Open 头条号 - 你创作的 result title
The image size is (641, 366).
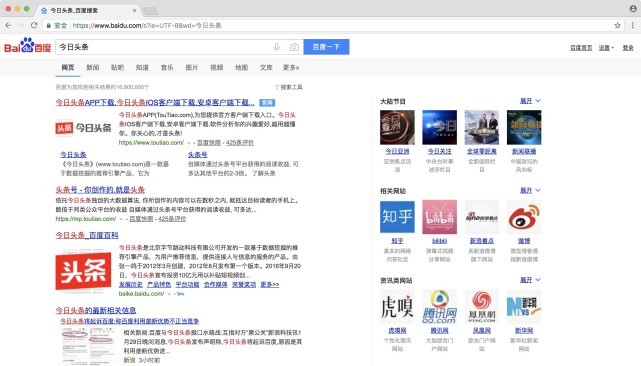click(100, 190)
